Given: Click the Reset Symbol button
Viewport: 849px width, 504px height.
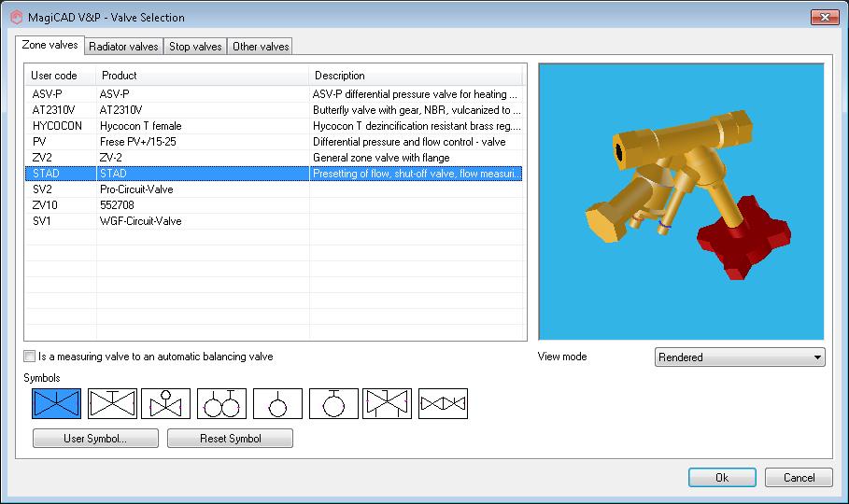Looking at the screenshot, I should (x=230, y=439).
